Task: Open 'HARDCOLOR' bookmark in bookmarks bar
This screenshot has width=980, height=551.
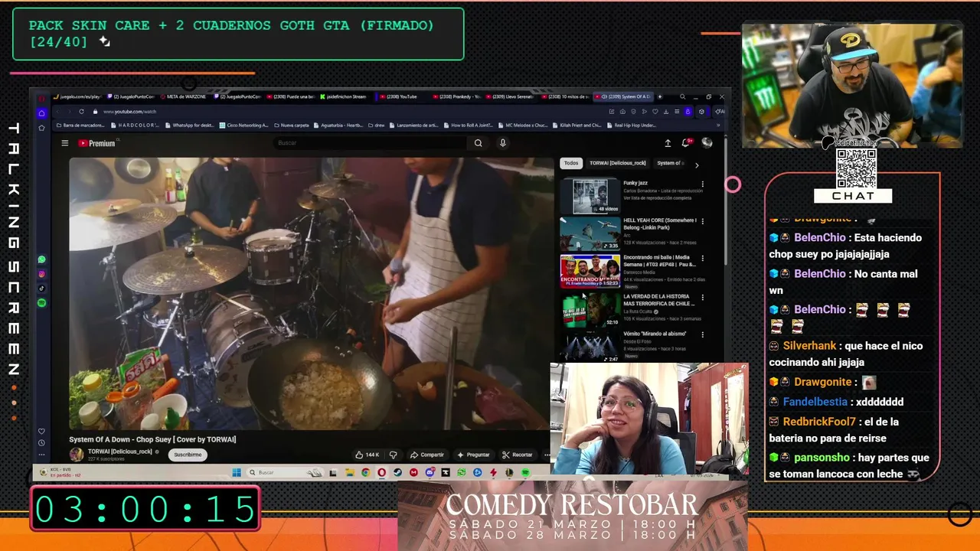Action: pyautogui.click(x=135, y=125)
